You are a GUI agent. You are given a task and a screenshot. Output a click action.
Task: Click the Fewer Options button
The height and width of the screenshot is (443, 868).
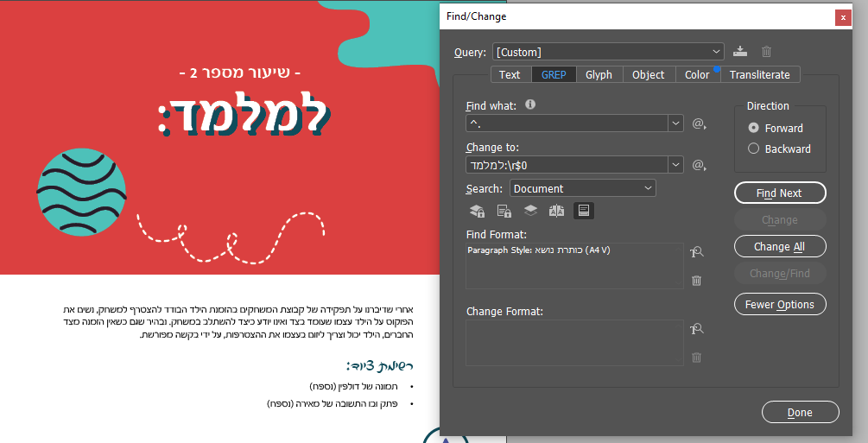(x=779, y=304)
